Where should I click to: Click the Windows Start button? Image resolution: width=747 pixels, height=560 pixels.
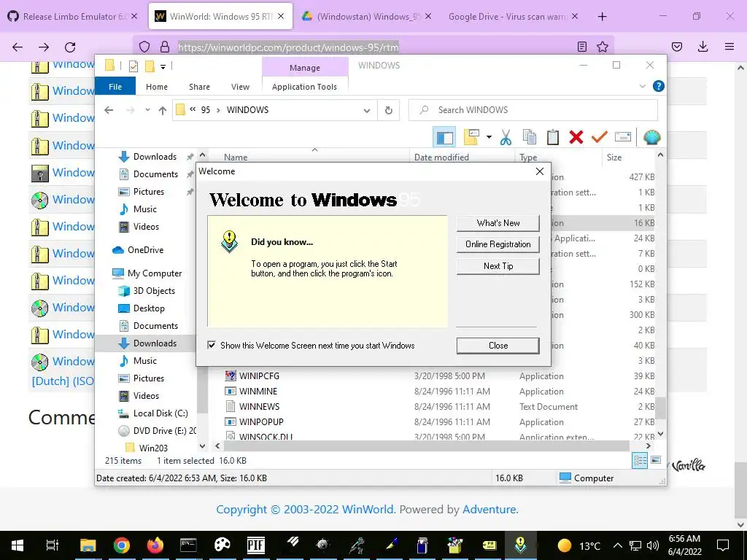18,545
